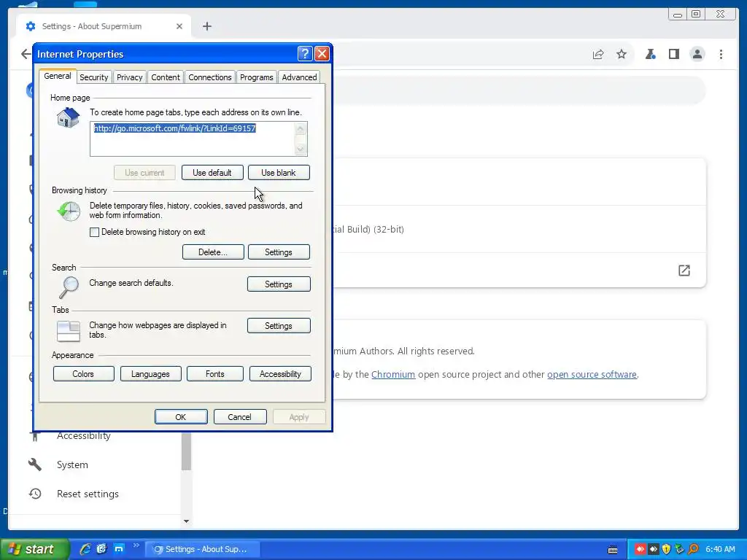Open the Connections tab
The image size is (747, 560).
[x=209, y=77]
